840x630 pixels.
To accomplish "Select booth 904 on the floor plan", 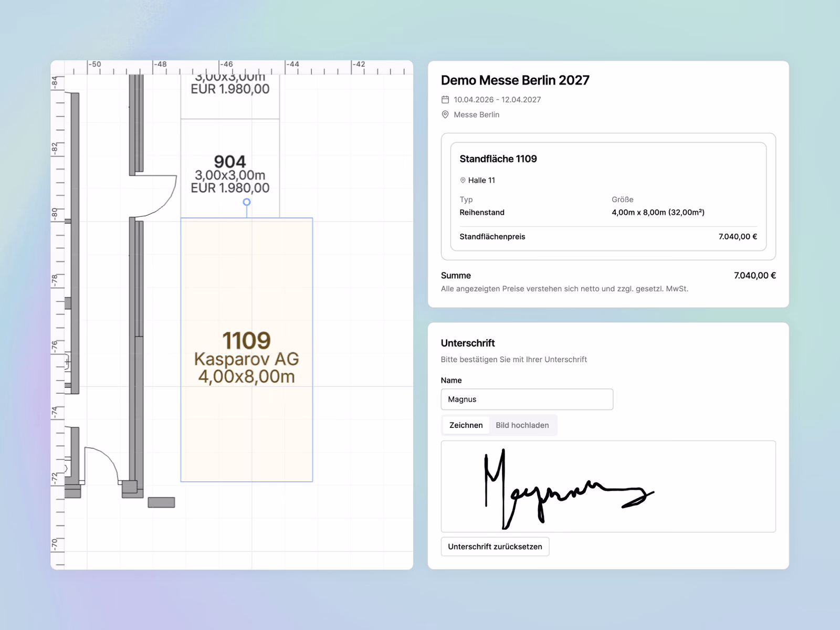I will 230,168.
